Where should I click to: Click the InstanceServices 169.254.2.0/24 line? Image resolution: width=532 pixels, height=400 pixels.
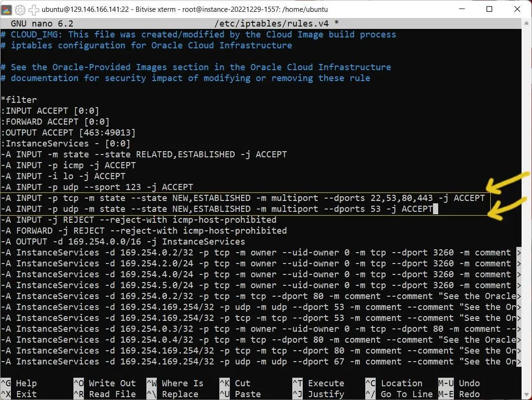261,263
